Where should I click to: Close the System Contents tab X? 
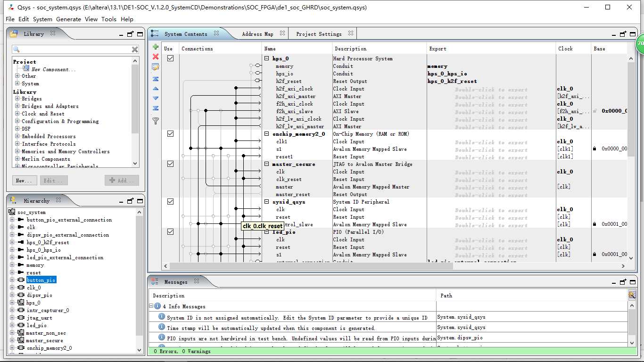click(216, 33)
